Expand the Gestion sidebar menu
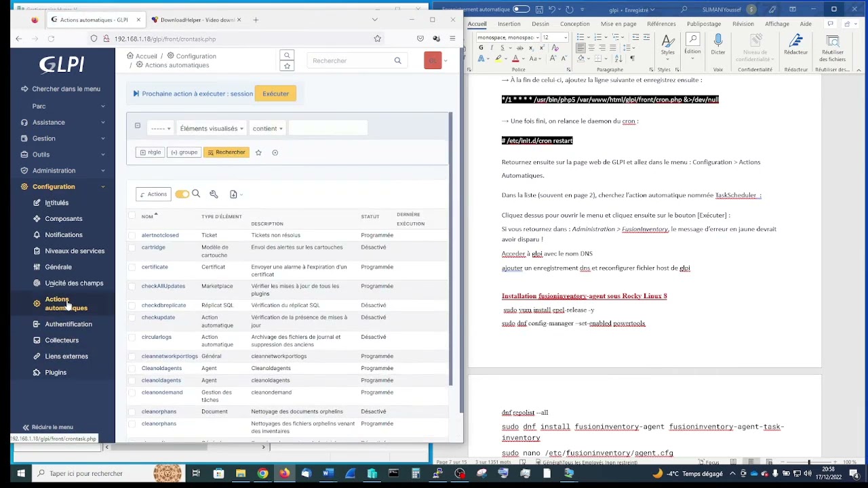 pos(62,138)
